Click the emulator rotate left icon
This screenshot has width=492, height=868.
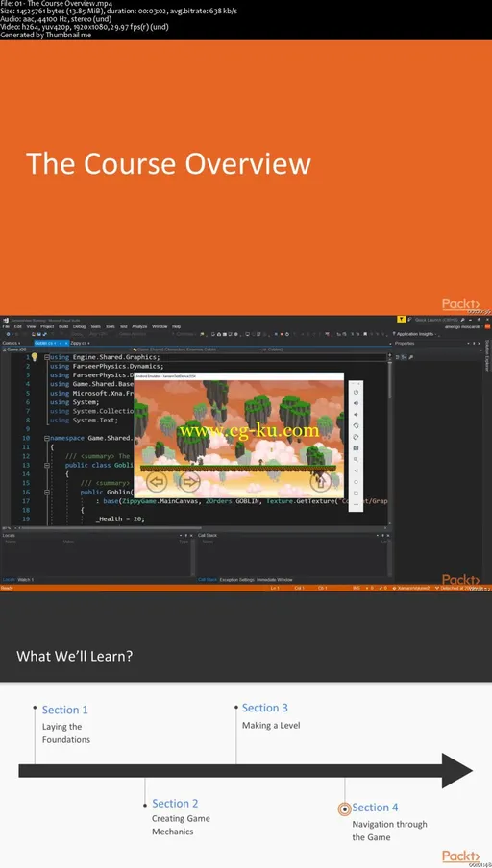pyautogui.click(x=356, y=425)
